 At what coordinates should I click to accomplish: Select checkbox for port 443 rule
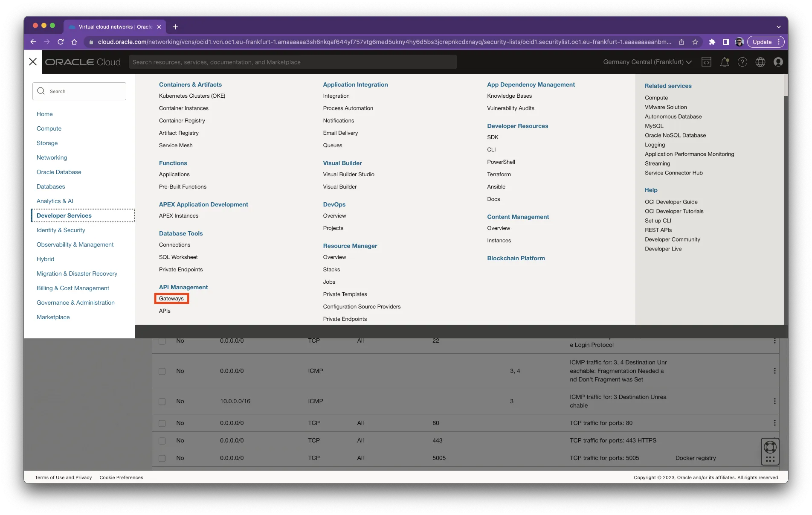(x=162, y=441)
